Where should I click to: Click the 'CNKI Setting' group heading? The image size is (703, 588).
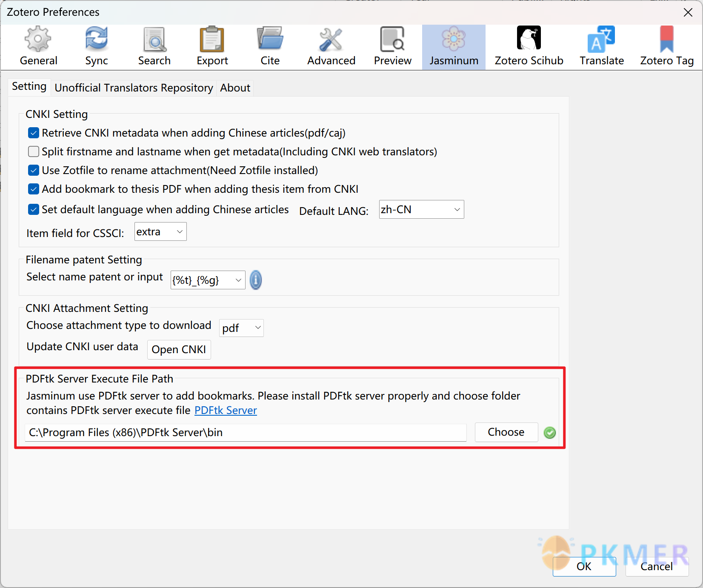(57, 114)
